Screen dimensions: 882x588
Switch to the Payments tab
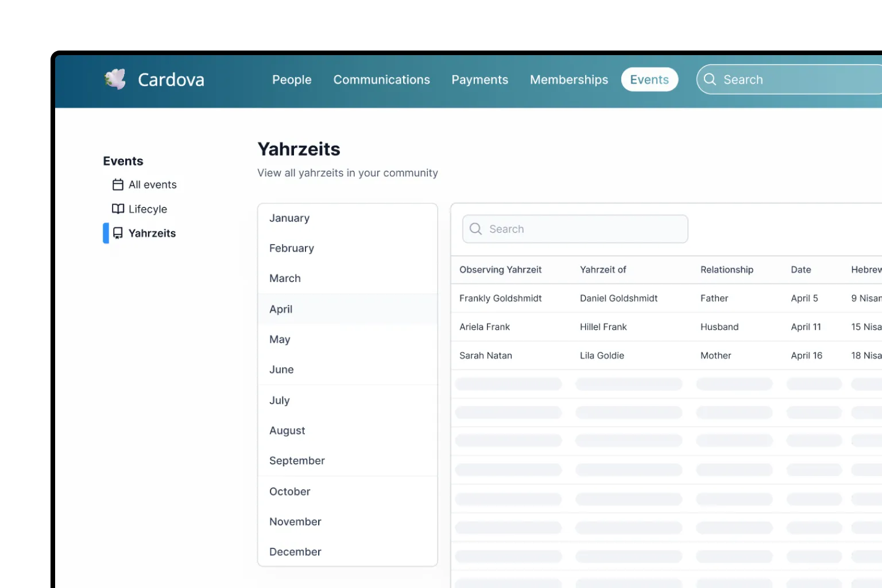coord(480,79)
